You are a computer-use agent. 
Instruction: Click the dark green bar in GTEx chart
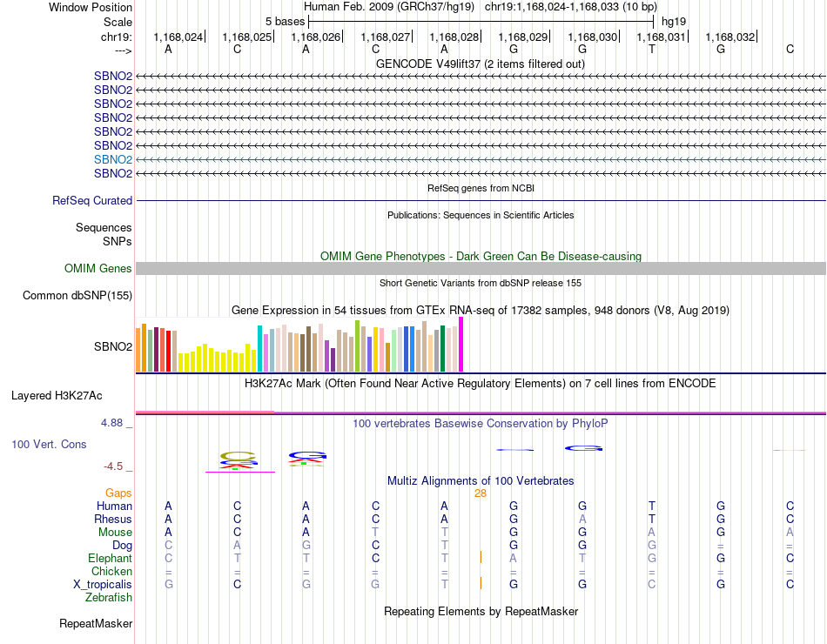coord(443,349)
